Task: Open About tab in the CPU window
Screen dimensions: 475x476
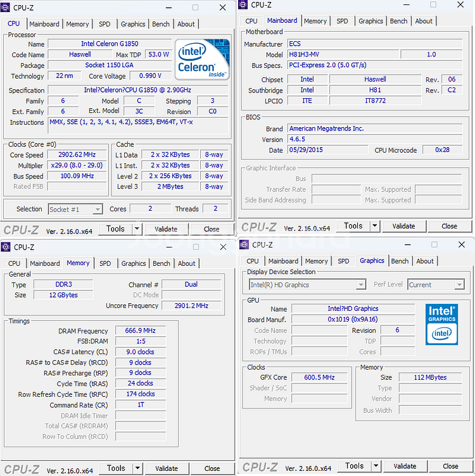Action: [x=186, y=24]
